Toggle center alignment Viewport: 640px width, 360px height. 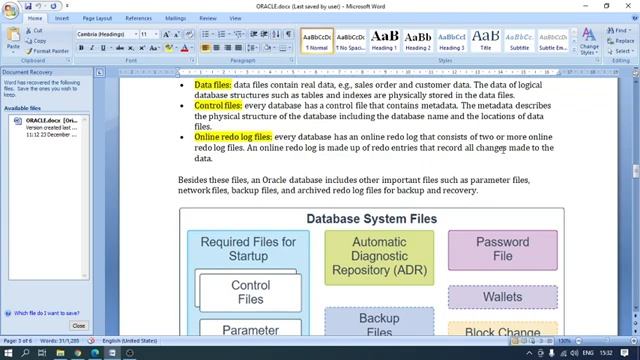pos(217,48)
